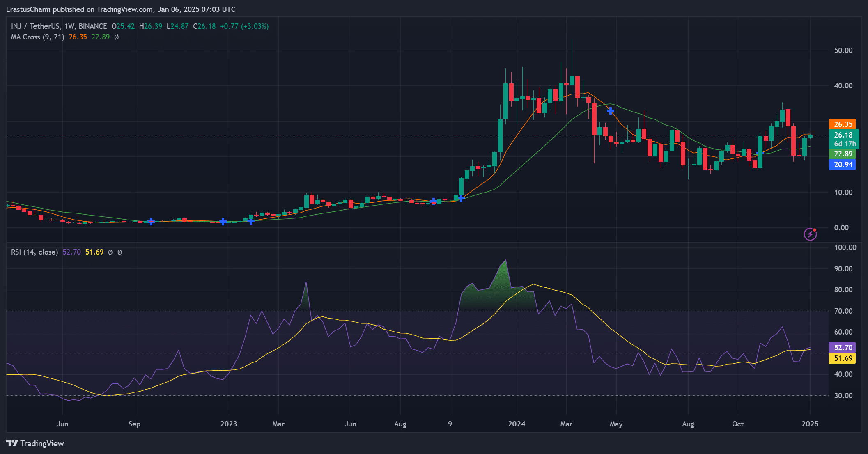The image size is (868, 454).
Task: Click the 2024 label on time axis
Action: click(516, 424)
